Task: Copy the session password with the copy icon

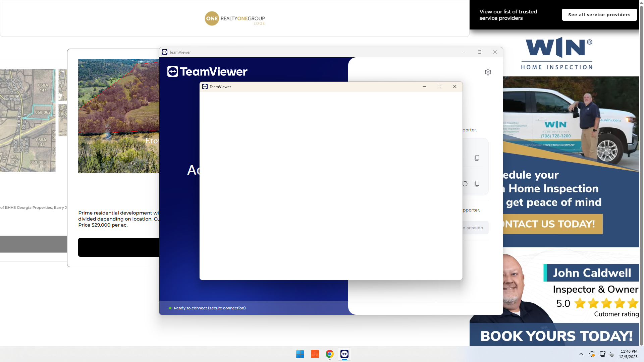Action: point(477,183)
